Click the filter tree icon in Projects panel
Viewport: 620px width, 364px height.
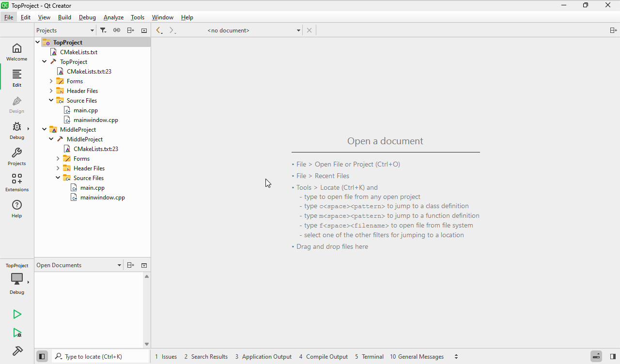point(103,30)
